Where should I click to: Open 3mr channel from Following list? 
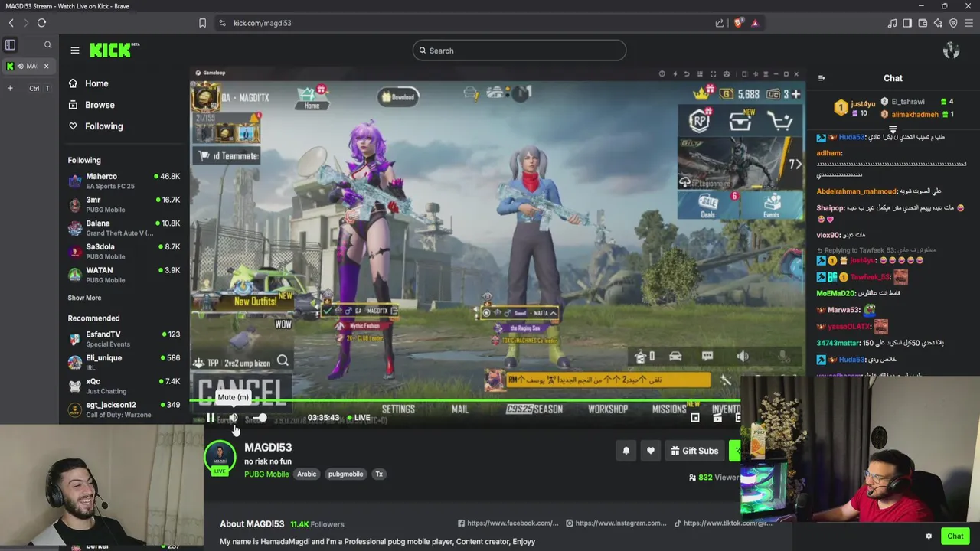[x=124, y=204]
